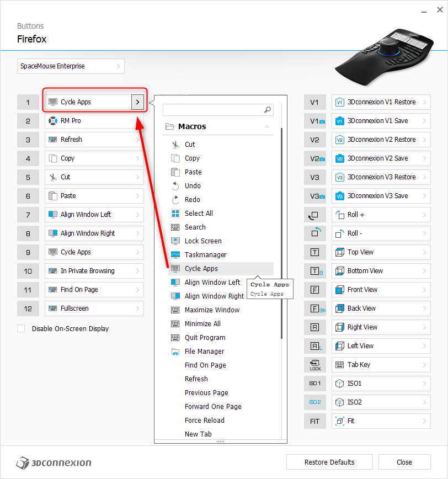
Task: Click the RM Pro radial menu icon
Action: [53, 121]
